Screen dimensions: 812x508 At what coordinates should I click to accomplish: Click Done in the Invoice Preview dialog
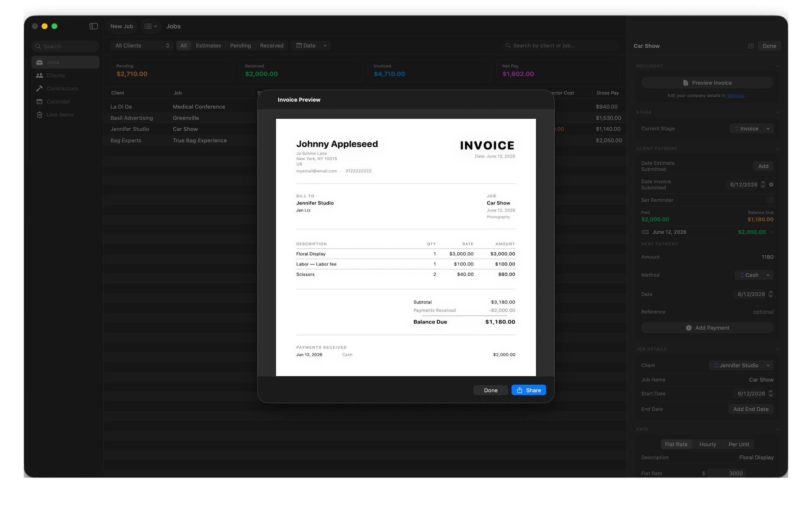tap(491, 390)
